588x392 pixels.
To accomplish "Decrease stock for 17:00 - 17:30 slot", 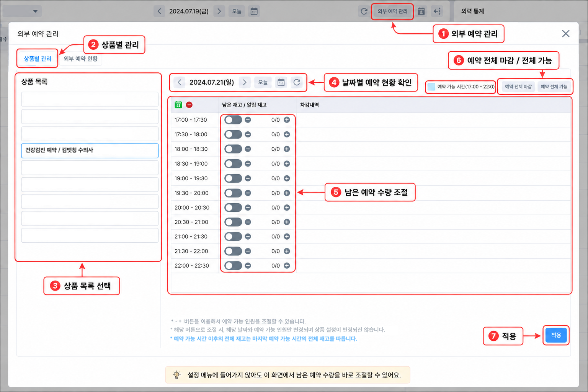I will click(248, 120).
